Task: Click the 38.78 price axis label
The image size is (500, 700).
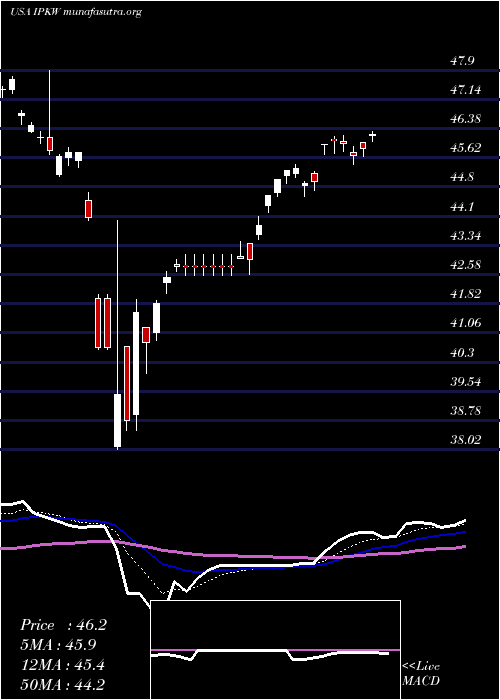Action: click(x=465, y=411)
